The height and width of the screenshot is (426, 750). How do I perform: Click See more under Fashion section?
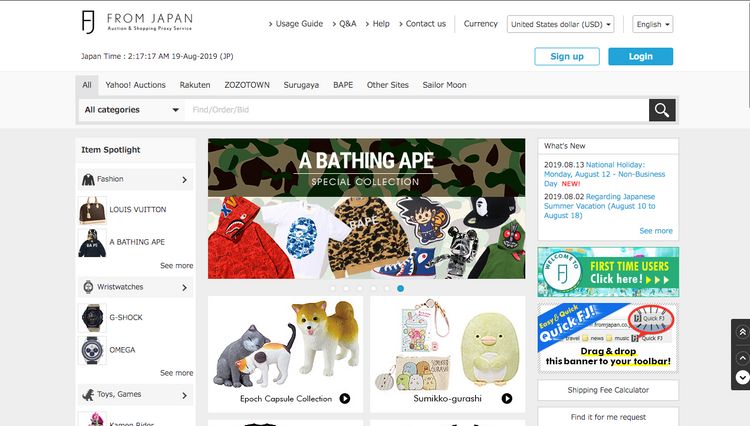click(x=176, y=266)
